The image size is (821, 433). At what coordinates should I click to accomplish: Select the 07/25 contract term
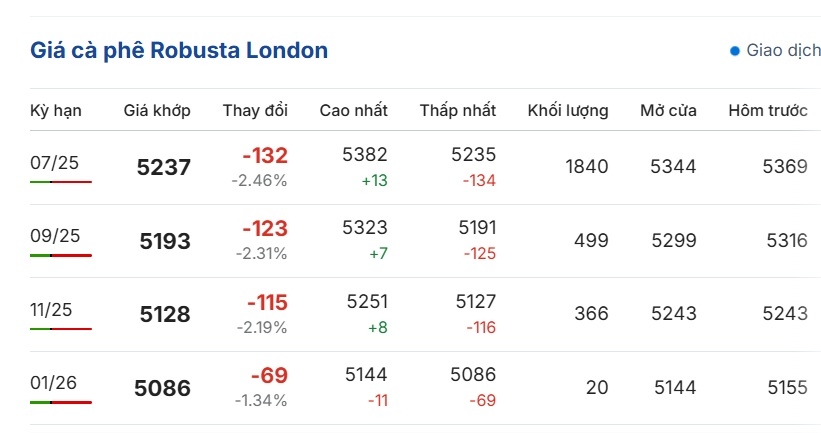[54, 163]
